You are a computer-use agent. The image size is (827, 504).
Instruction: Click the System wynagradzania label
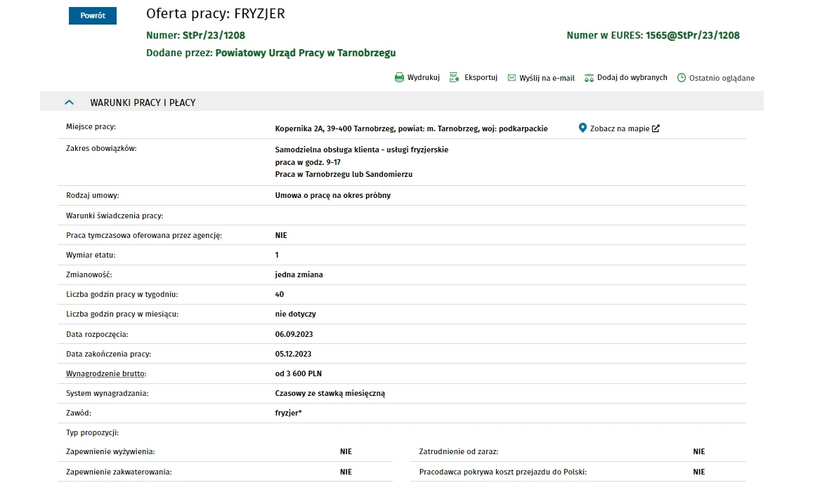[107, 393]
